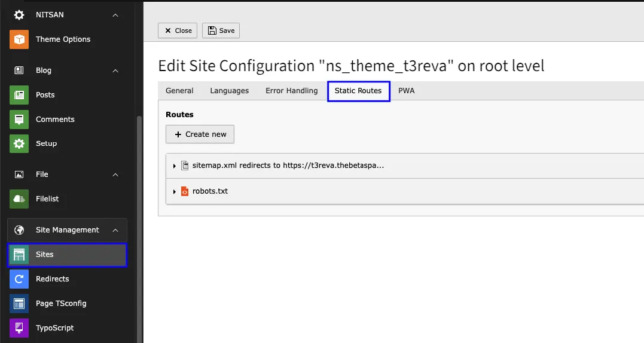Click the robots.txt route code icon

[185, 191]
